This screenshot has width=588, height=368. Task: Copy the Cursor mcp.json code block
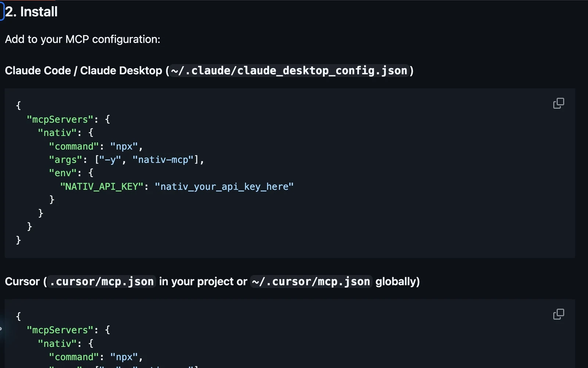[559, 314]
